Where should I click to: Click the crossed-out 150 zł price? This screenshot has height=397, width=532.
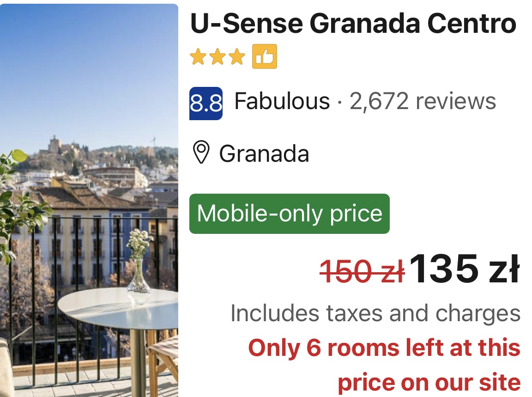(363, 271)
